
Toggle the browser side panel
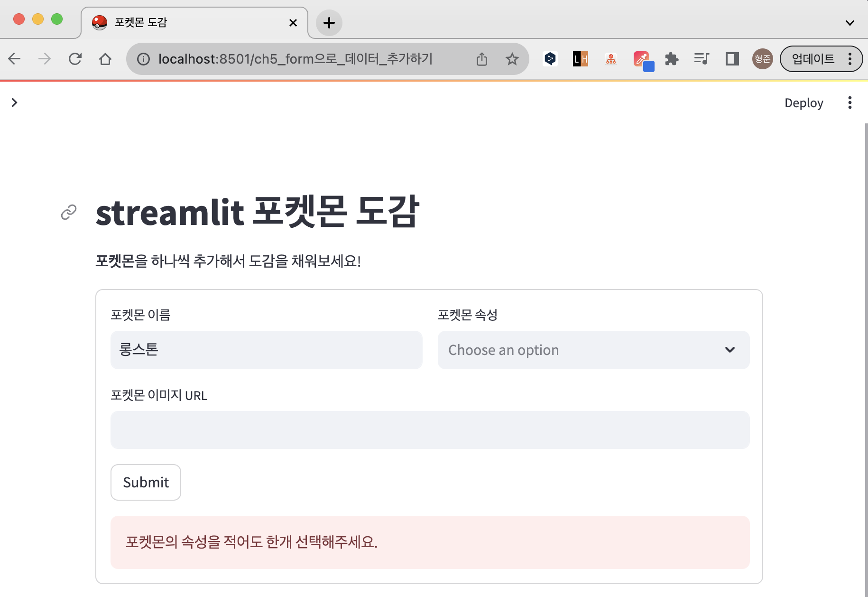[x=732, y=59]
